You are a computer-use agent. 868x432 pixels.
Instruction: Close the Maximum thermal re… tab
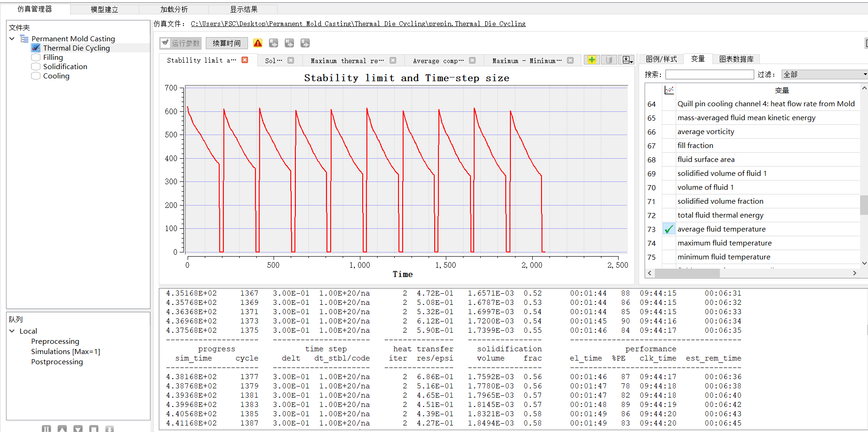[393, 60]
